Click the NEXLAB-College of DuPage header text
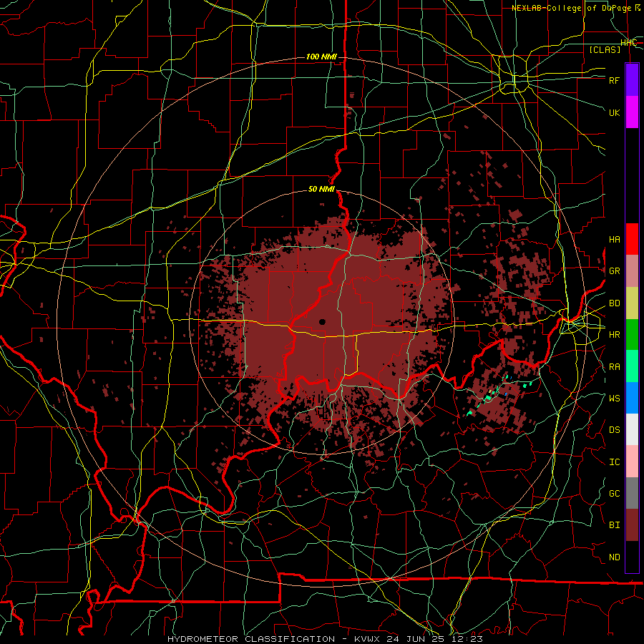The image size is (644, 644). (x=576, y=8)
